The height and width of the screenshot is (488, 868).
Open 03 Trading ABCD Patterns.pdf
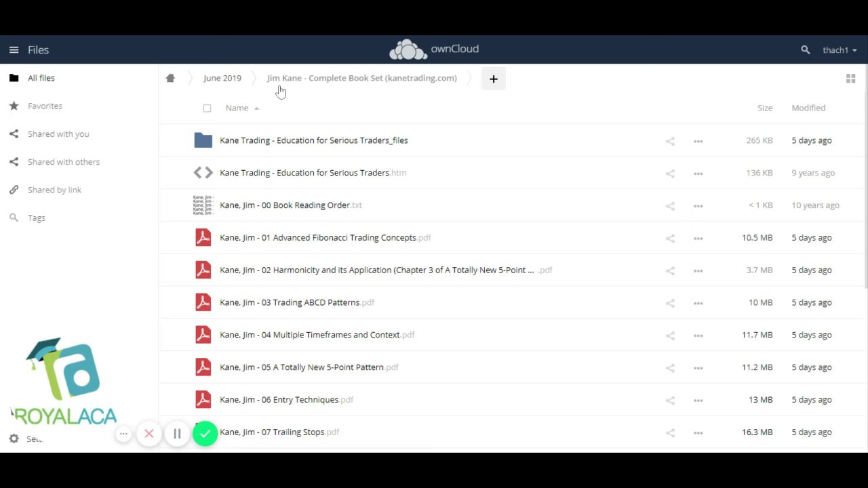[297, 302]
